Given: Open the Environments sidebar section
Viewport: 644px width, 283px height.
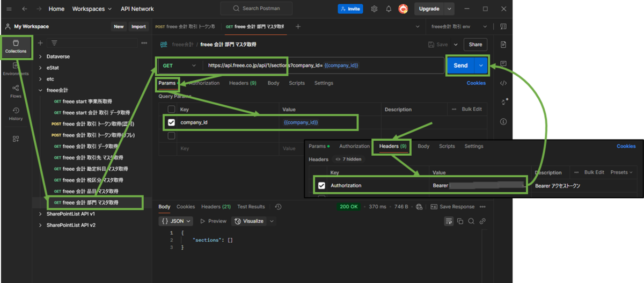Looking at the screenshot, I should pyautogui.click(x=16, y=69).
